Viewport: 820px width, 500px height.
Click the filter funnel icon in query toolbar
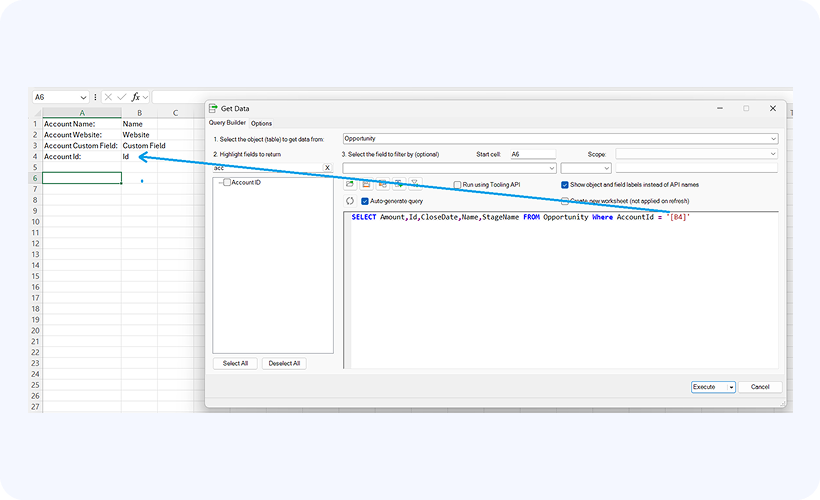415,184
